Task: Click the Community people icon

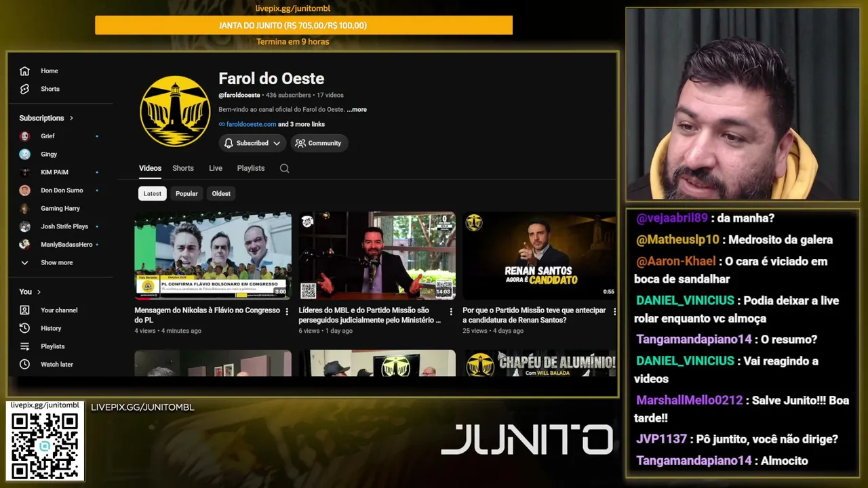Action: (300, 143)
